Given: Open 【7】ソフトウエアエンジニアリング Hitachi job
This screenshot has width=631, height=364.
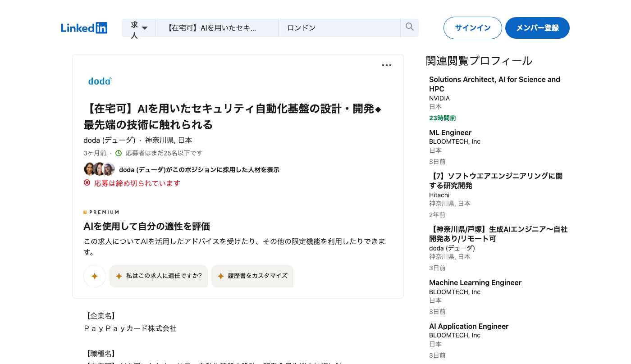Looking at the screenshot, I should (x=496, y=181).
